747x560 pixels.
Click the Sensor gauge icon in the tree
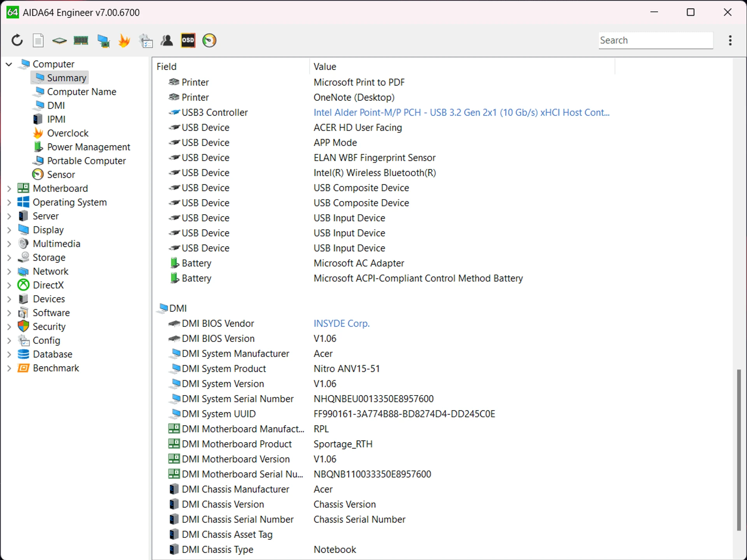point(38,174)
